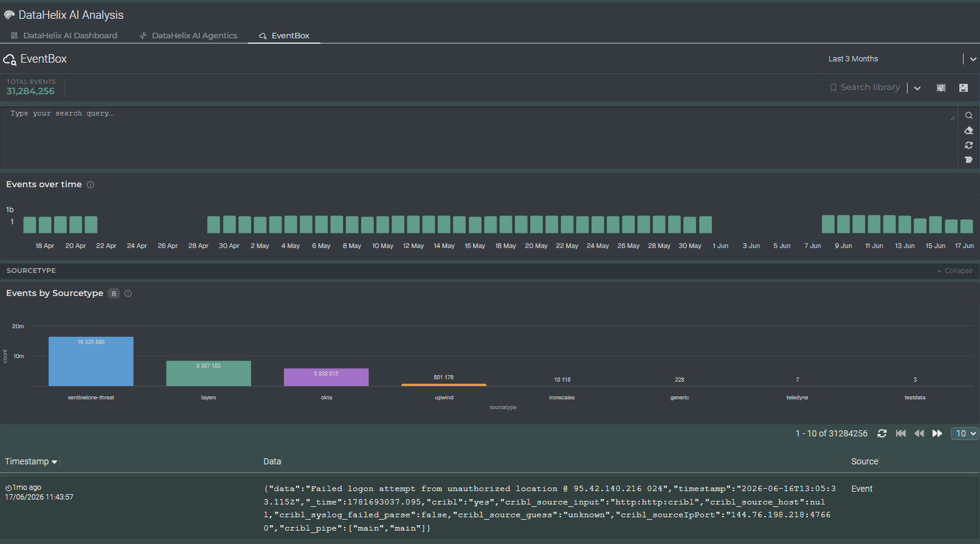
Task: Click the sourcetype count badge 8
Action: point(114,294)
